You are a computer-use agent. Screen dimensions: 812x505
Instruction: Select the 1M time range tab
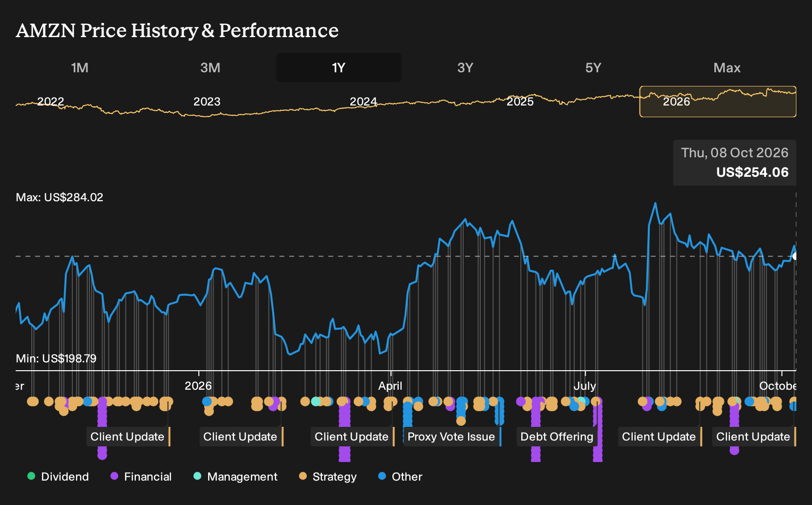[80, 67]
